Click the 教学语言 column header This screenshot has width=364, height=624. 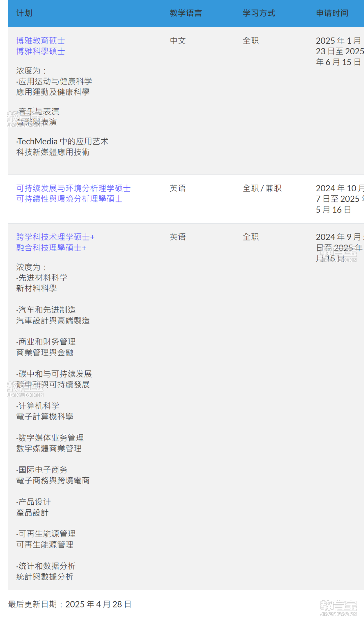(186, 13)
